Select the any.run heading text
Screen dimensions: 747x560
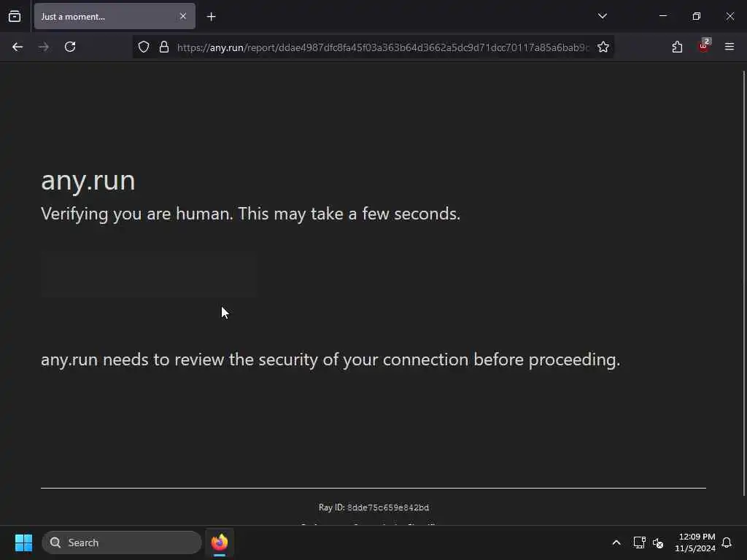(x=88, y=181)
